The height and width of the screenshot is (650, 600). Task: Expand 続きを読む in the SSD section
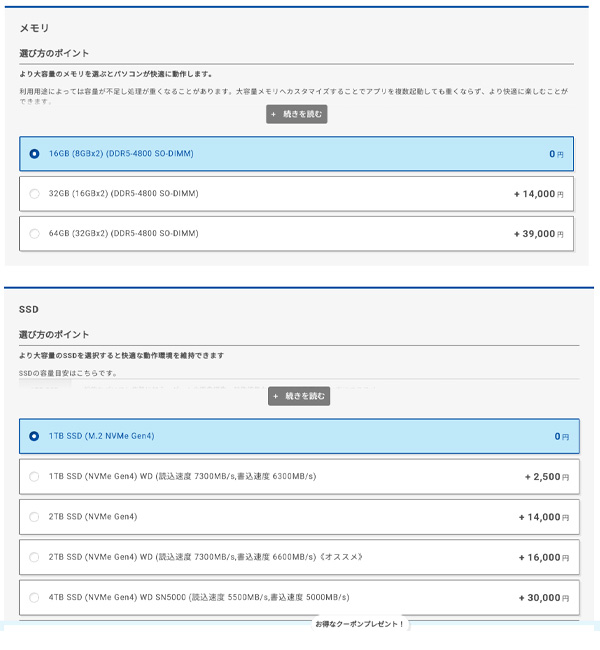298,396
